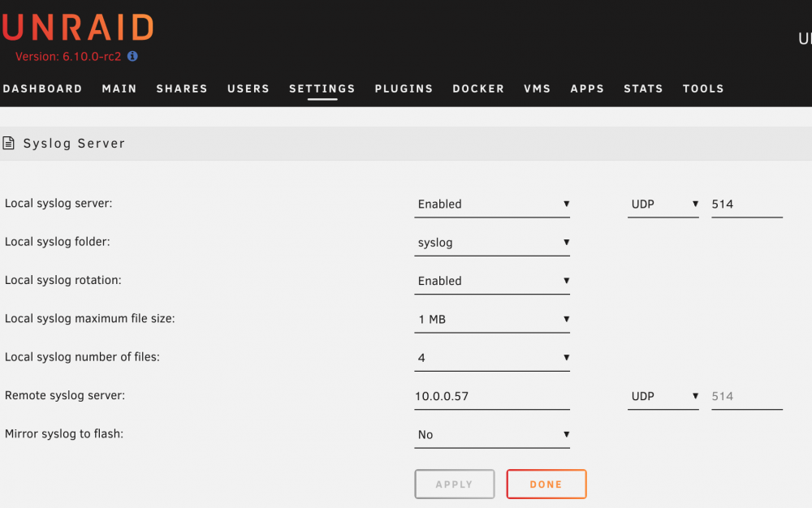Viewport: 812px width, 508px height.
Task: Click the Syslog Server document icon
Action: (8, 143)
